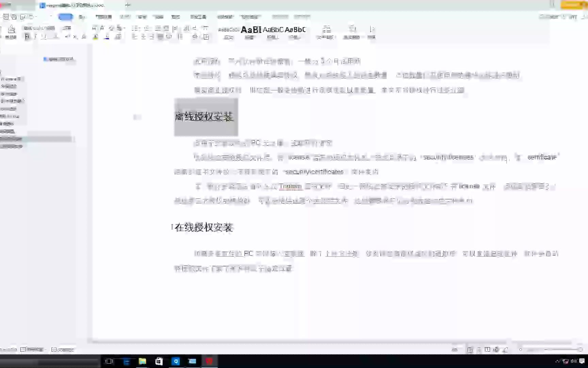The height and width of the screenshot is (368, 588).
Task: Apply character border
Action: click(x=118, y=37)
